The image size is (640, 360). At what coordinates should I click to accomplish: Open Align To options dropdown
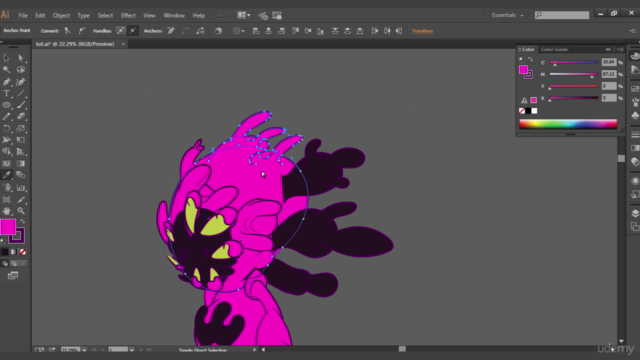click(x=238, y=31)
